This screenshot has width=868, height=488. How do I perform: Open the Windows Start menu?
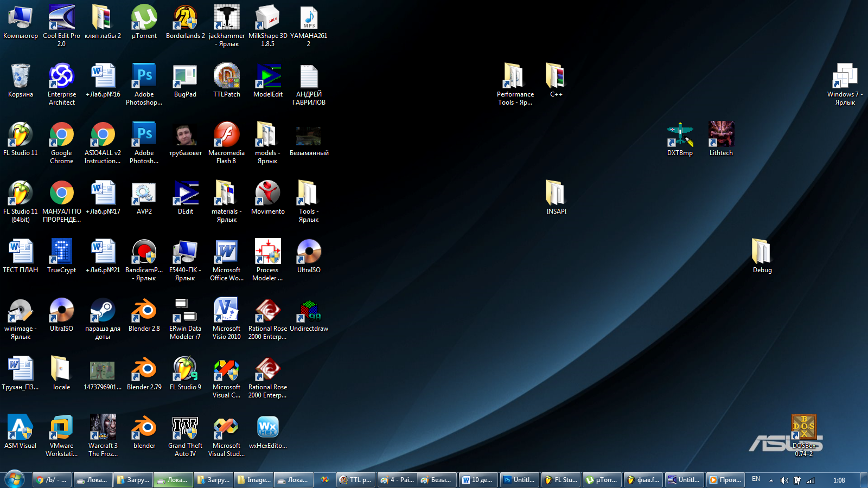click(14, 480)
